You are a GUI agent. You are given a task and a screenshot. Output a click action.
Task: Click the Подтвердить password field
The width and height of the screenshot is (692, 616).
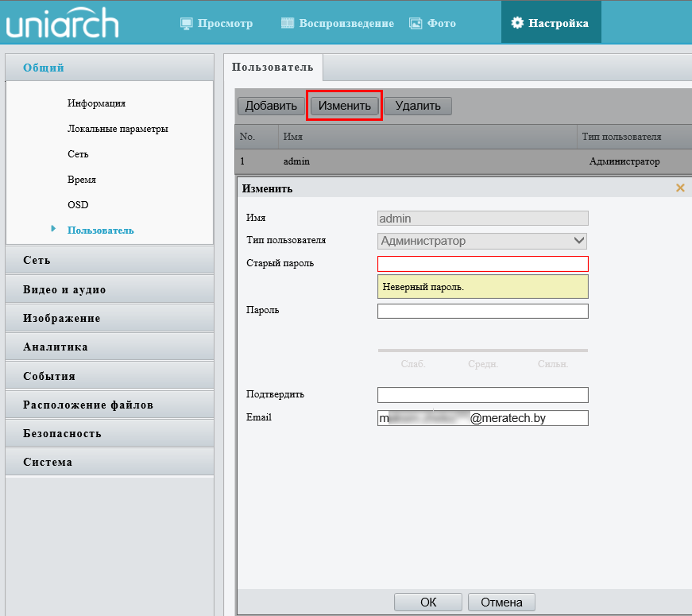[482, 395]
